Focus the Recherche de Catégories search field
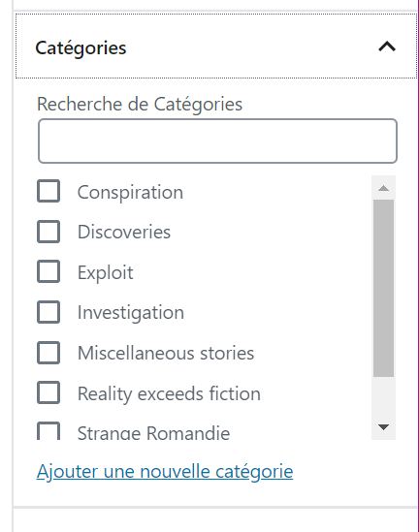Viewport: 419px width, 532px height. [x=217, y=141]
